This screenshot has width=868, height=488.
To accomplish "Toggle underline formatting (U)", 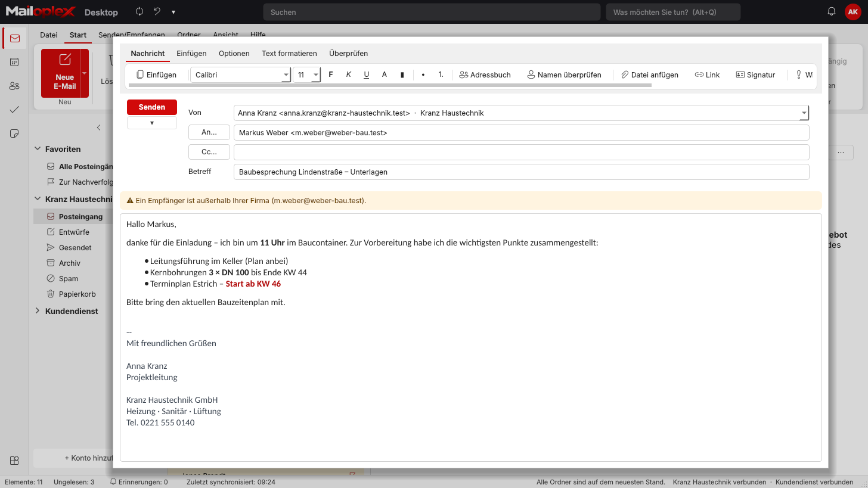I will click(x=367, y=74).
